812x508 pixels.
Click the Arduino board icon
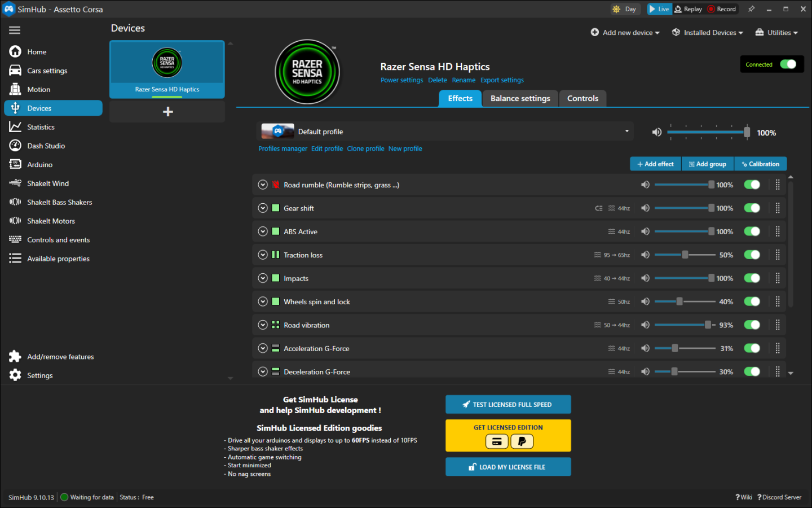point(15,164)
